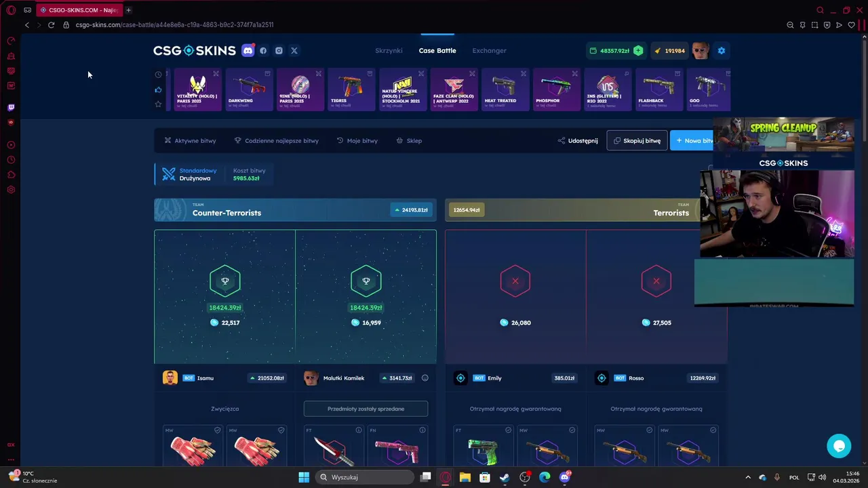
Task: Click Terrorists total 12654.94zł
Action: 467,210
